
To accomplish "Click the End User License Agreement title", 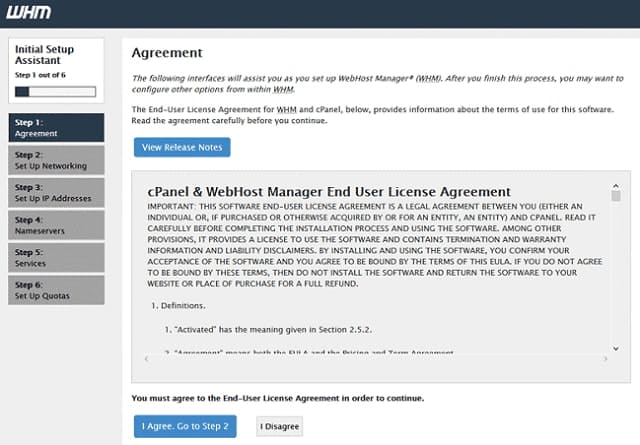I will 329,191.
